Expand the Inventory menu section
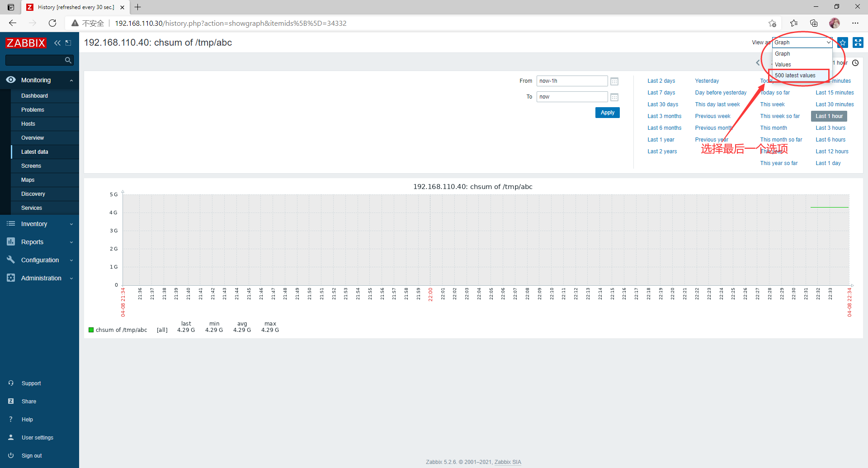868x468 pixels. tap(71, 224)
